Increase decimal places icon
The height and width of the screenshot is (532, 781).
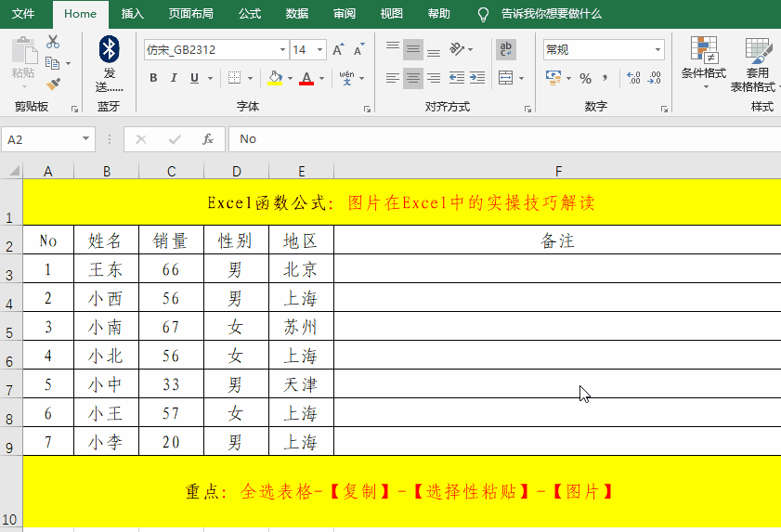click(633, 78)
